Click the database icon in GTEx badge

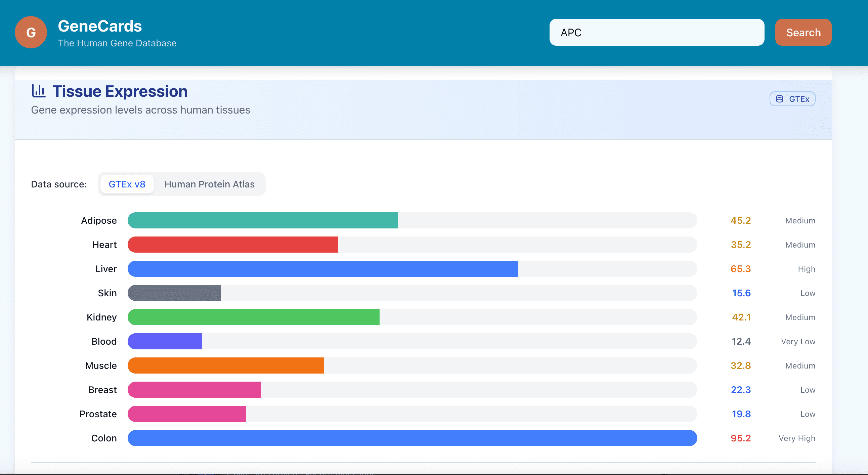point(779,99)
